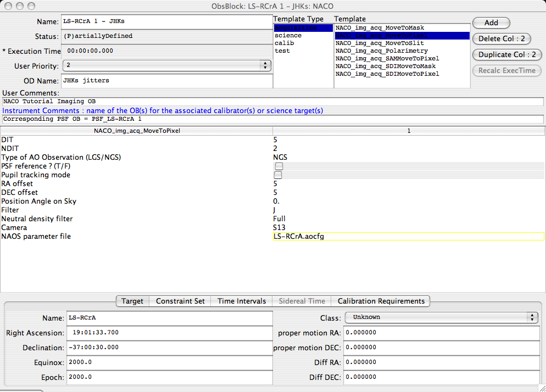The height and width of the screenshot is (392, 546).
Task: Click the proper motion DEC field
Action: (442, 348)
